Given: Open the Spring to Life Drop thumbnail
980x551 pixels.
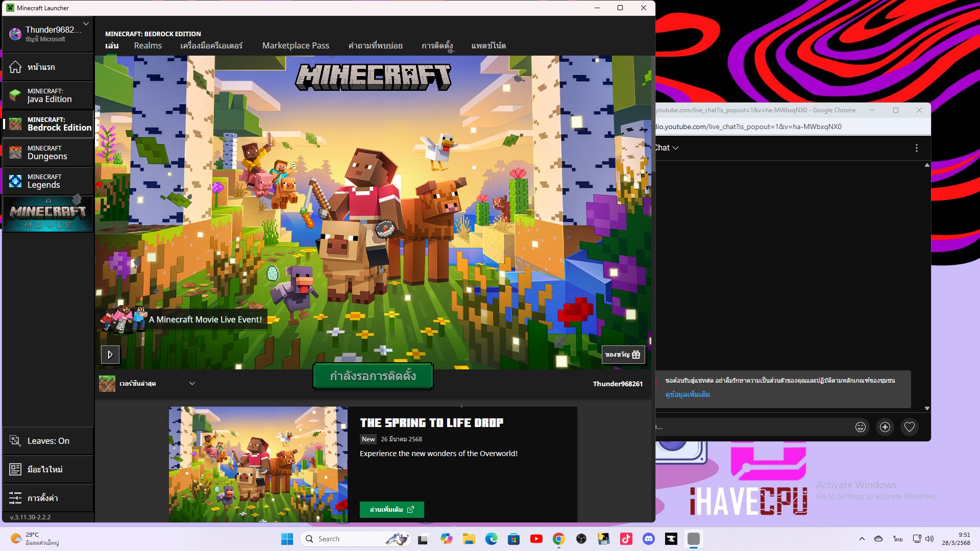Looking at the screenshot, I should pos(258,464).
